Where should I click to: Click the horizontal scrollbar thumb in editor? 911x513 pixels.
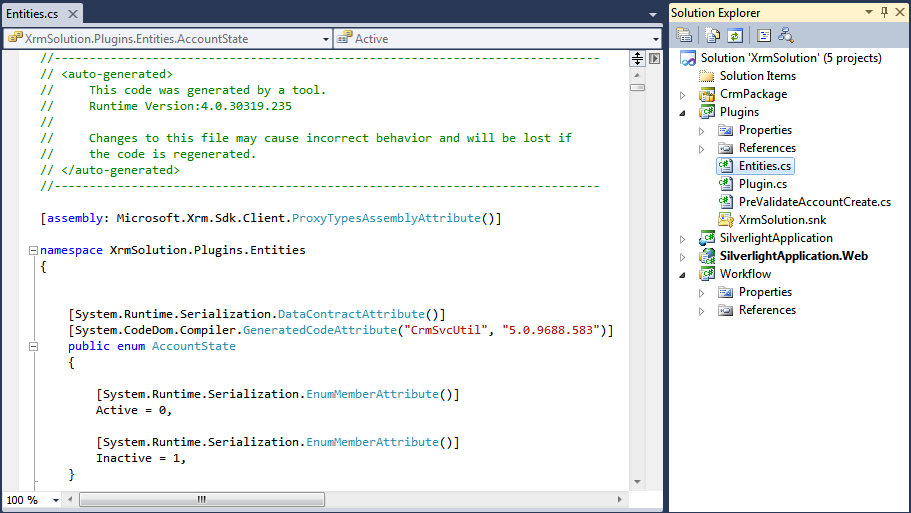click(202, 500)
